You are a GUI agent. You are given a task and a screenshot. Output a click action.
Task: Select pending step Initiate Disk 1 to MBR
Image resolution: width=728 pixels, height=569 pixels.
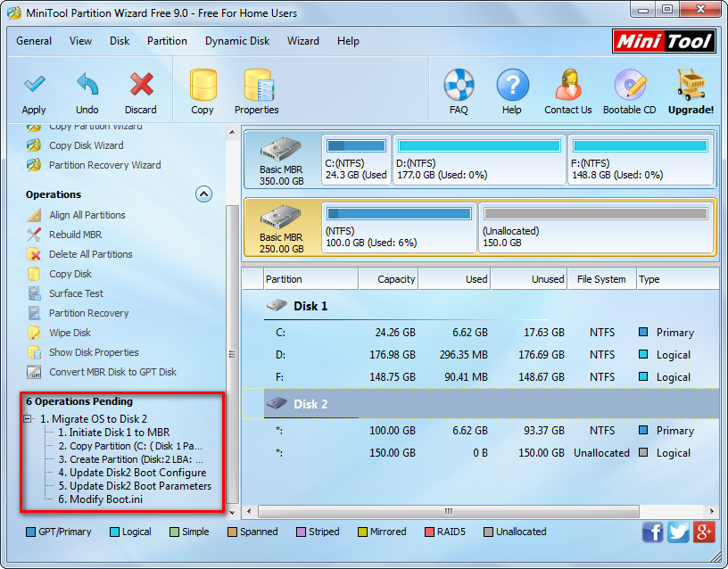pos(114,432)
